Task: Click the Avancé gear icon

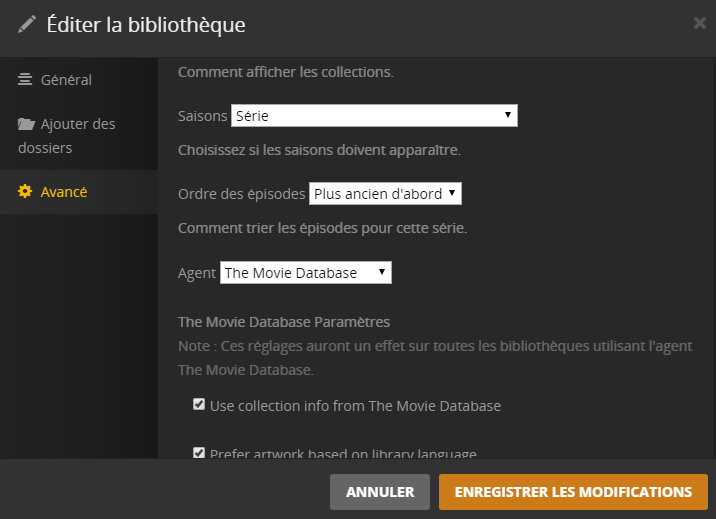Action: [x=26, y=192]
